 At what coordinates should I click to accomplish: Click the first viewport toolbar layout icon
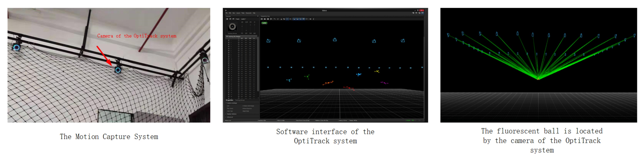click(262, 19)
